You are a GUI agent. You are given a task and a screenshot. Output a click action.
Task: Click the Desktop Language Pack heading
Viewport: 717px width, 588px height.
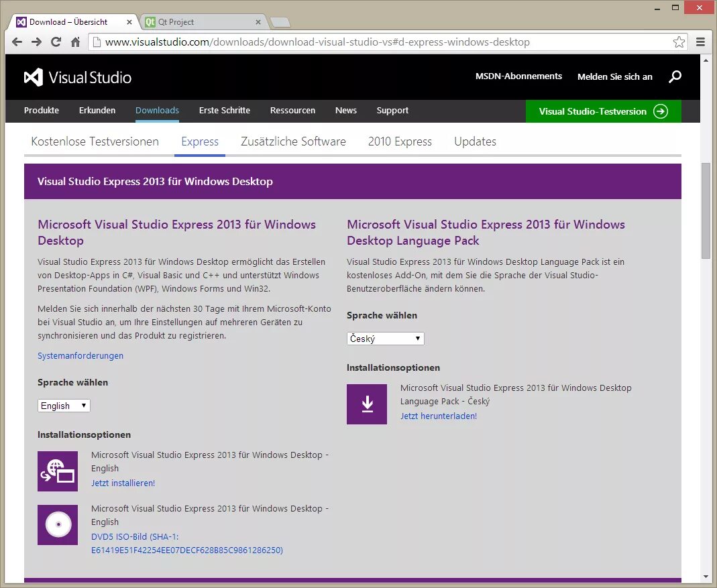coord(486,232)
